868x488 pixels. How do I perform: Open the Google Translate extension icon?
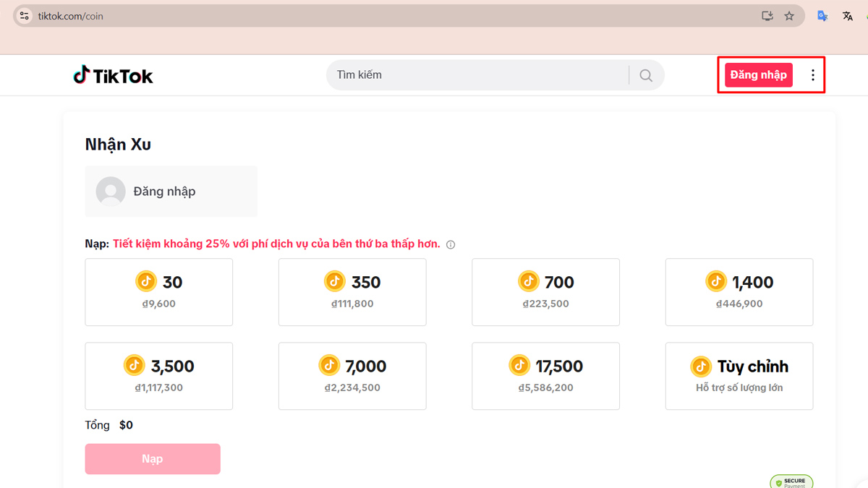(822, 16)
